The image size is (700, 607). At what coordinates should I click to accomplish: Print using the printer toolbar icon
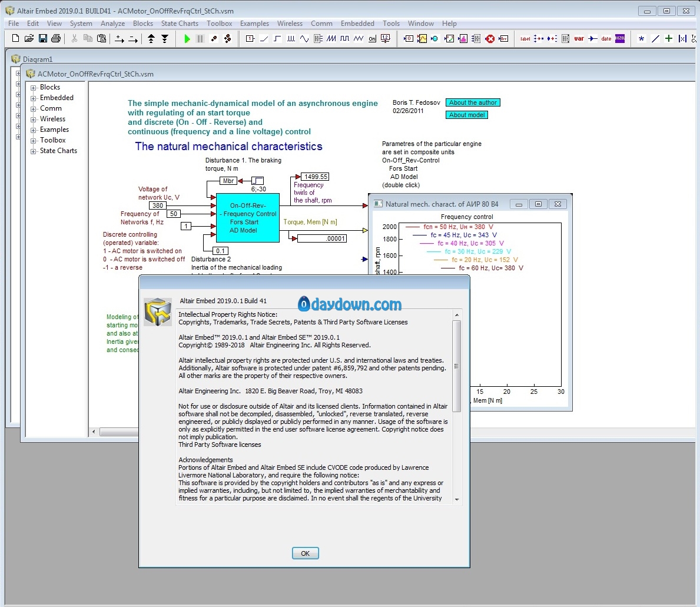click(x=56, y=38)
